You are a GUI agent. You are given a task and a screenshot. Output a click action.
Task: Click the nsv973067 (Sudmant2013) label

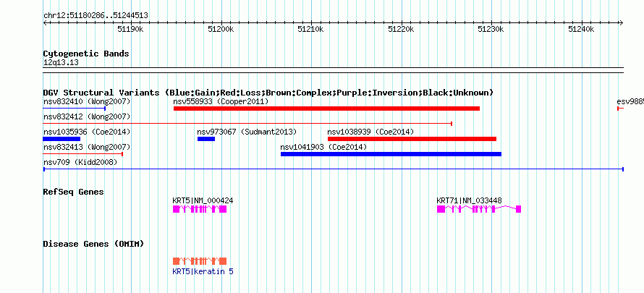pos(247,132)
